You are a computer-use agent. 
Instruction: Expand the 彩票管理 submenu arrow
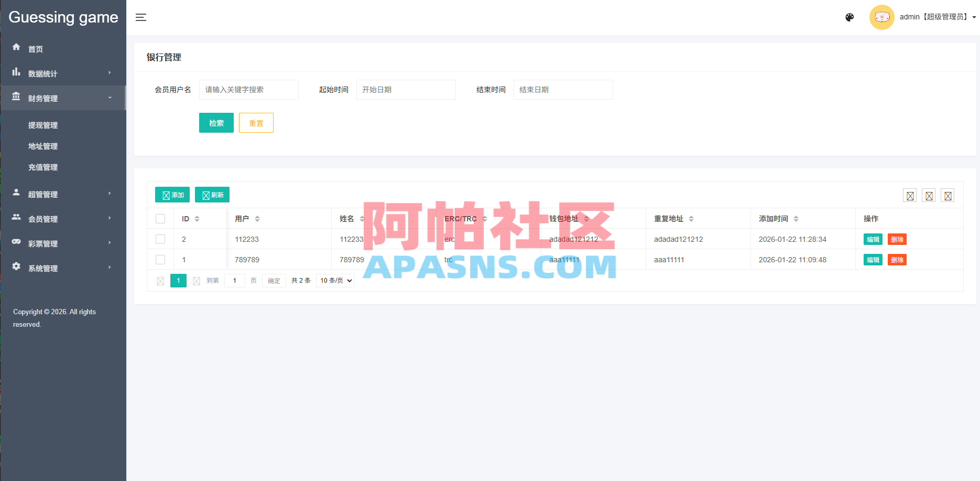coord(110,243)
